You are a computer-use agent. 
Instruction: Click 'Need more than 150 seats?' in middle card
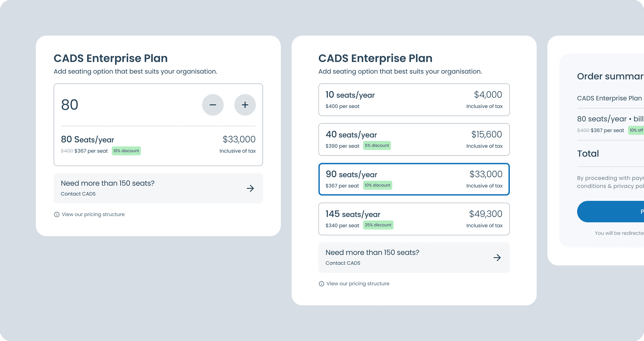[x=372, y=253]
